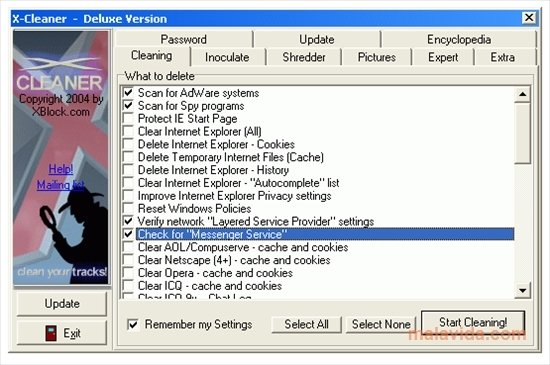Image resolution: width=550 pixels, height=365 pixels.
Task: Switch to the Shredder tab
Action: coord(304,57)
